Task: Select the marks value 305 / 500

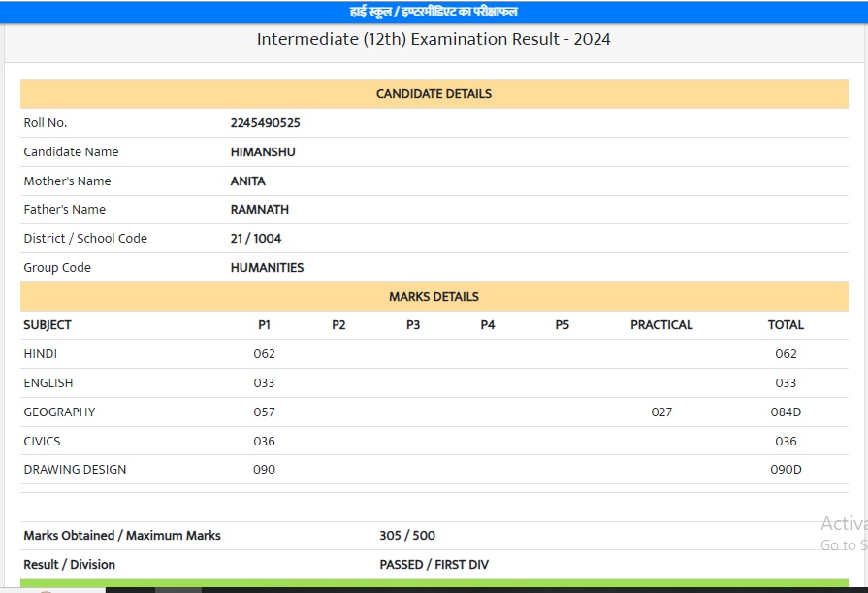Action: [407, 536]
